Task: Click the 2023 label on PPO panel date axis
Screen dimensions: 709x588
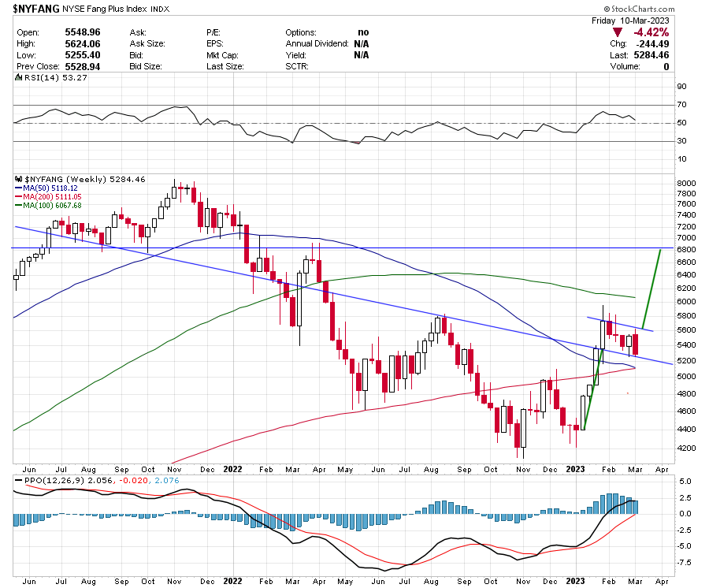Action: (x=575, y=581)
